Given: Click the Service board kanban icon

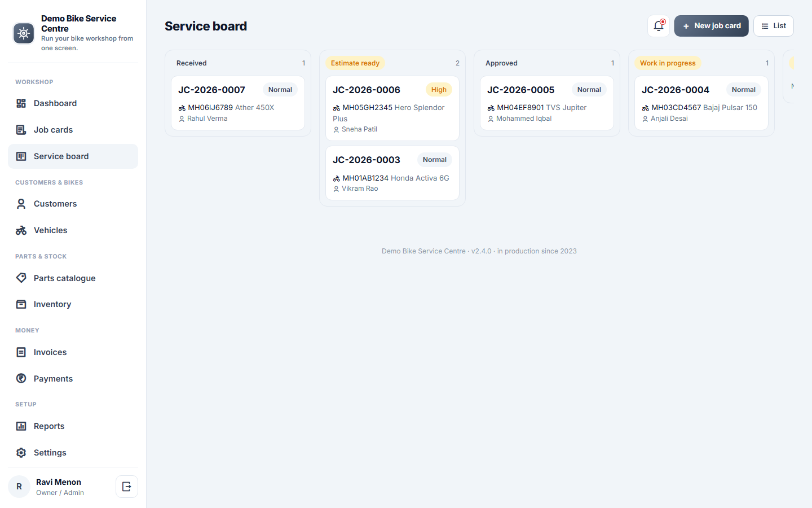Looking at the screenshot, I should tap(21, 156).
